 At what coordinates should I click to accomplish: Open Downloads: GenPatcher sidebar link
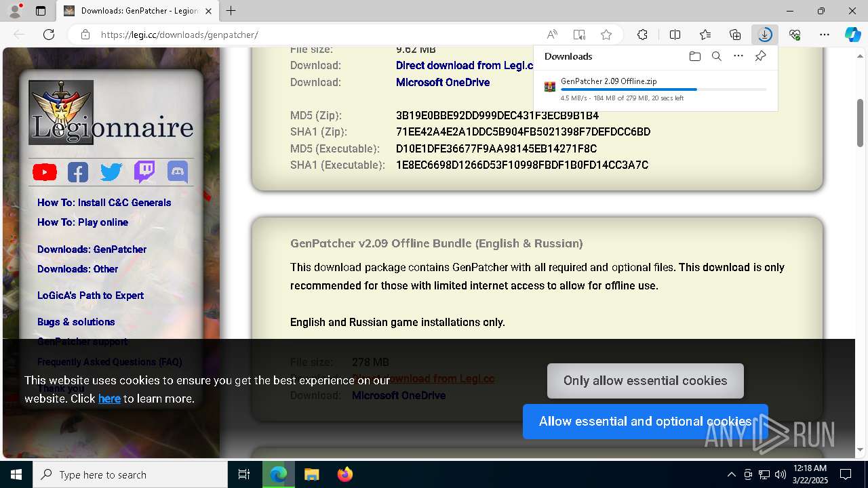(x=92, y=249)
